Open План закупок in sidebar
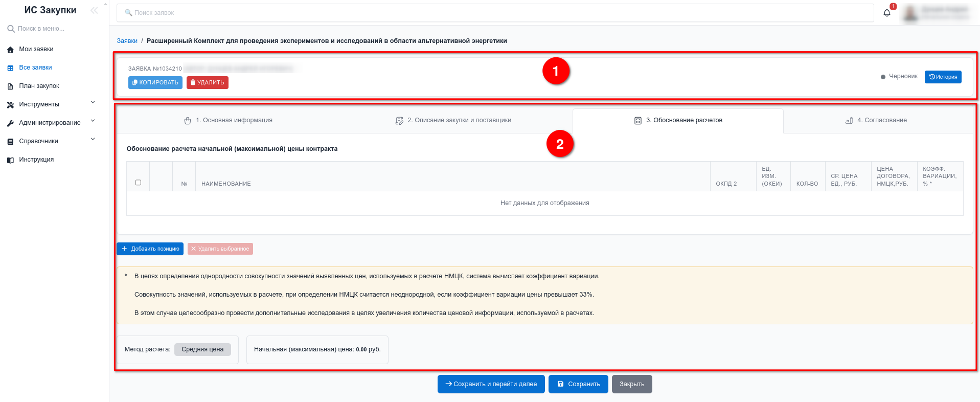This screenshot has width=980, height=402. pos(39,86)
